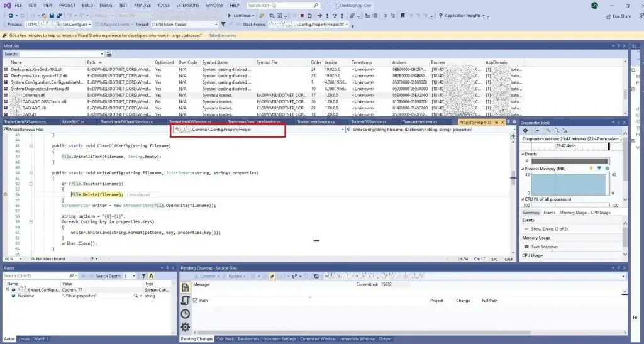Toggle match case 'A' icon in Autos
644x344 pixels.
click(x=151, y=276)
